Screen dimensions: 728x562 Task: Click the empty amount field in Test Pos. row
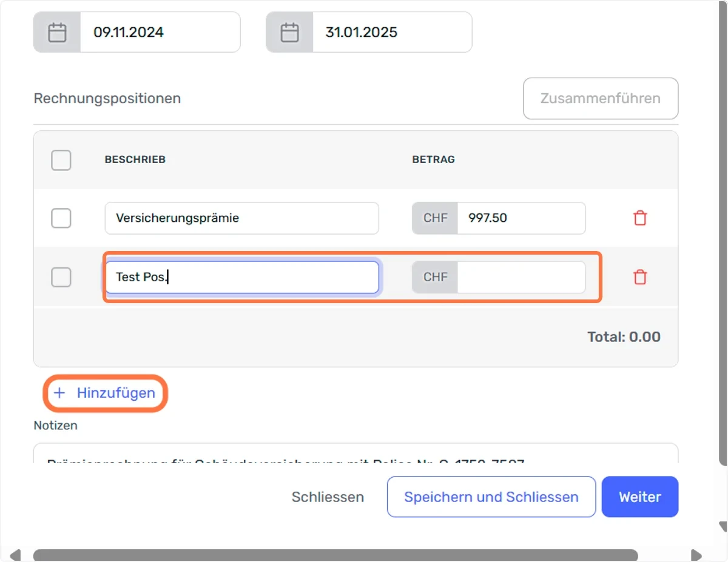pyautogui.click(x=521, y=278)
